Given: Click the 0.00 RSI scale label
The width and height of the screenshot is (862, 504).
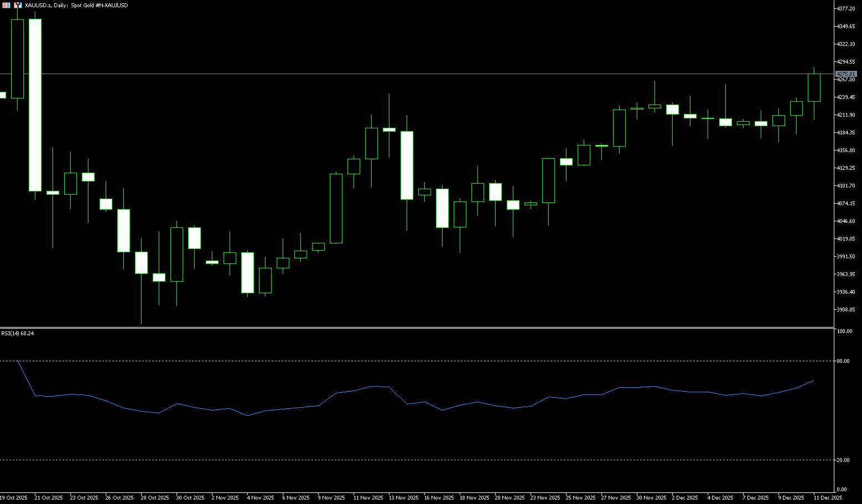Looking at the screenshot, I should (x=842, y=490).
